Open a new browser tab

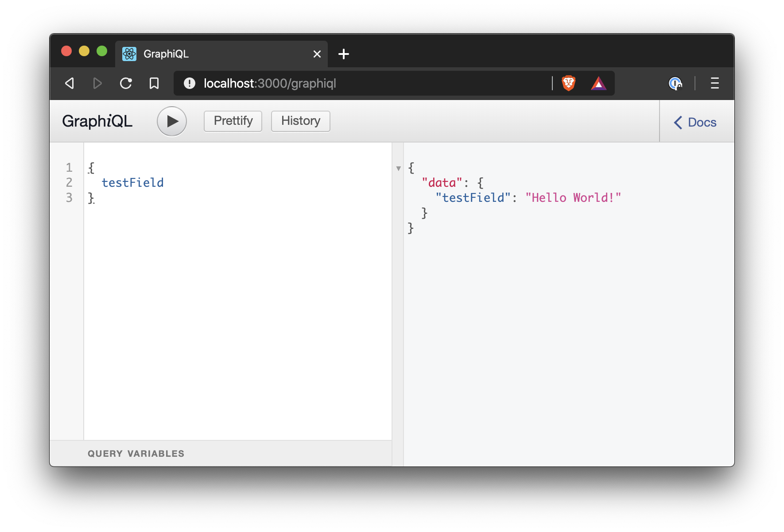point(344,54)
